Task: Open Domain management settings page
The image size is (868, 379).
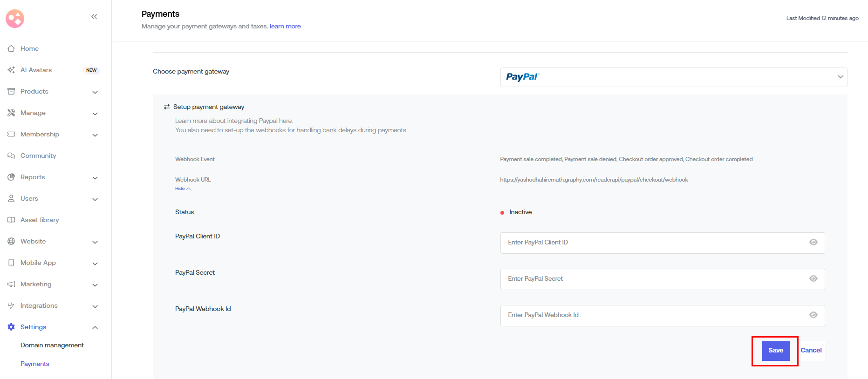Action: pos(52,345)
